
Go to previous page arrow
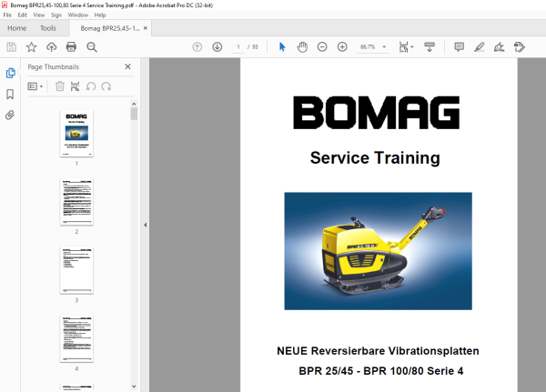(197, 47)
